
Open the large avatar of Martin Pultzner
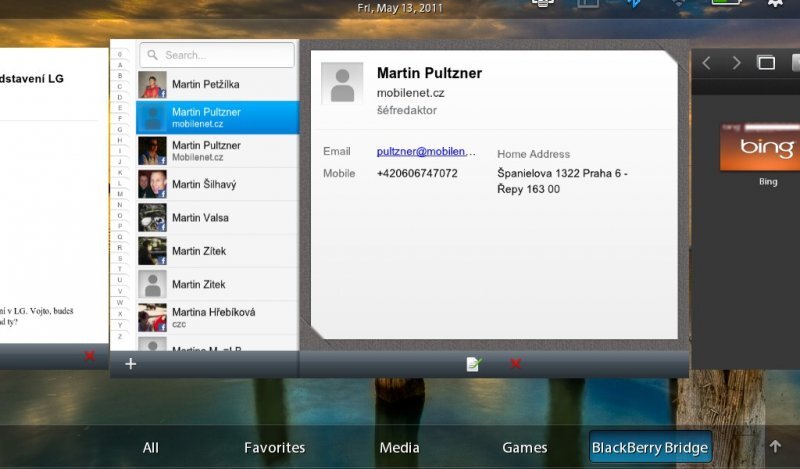[342, 83]
